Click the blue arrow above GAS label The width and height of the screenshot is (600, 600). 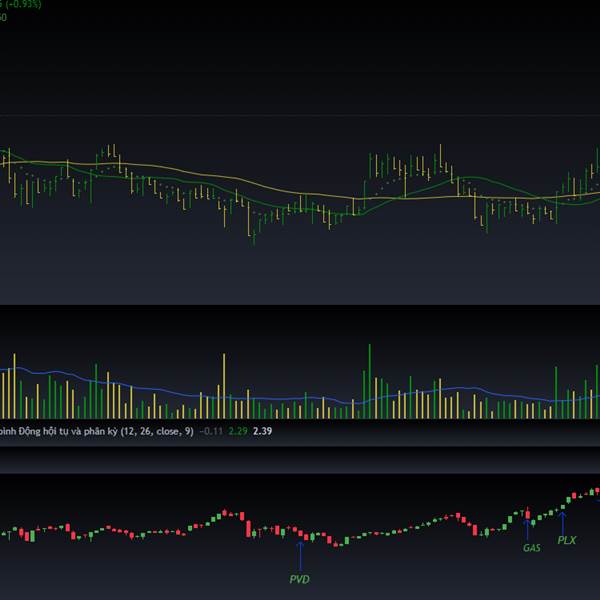click(528, 529)
